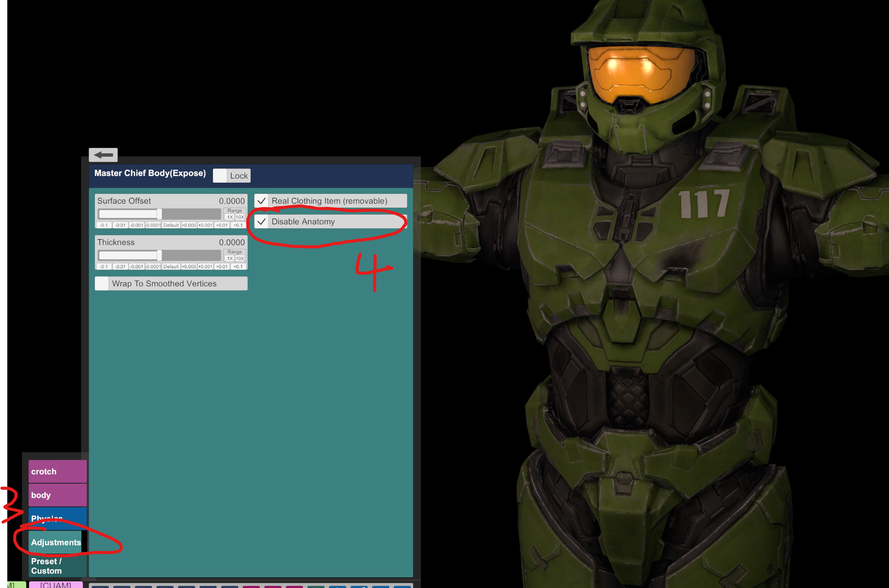Increase Surface Offset by 0.01
This screenshot has width=889, height=588.
click(222, 225)
